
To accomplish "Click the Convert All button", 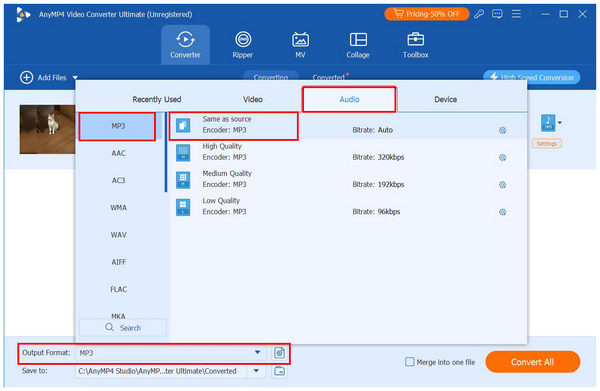I will [532, 362].
